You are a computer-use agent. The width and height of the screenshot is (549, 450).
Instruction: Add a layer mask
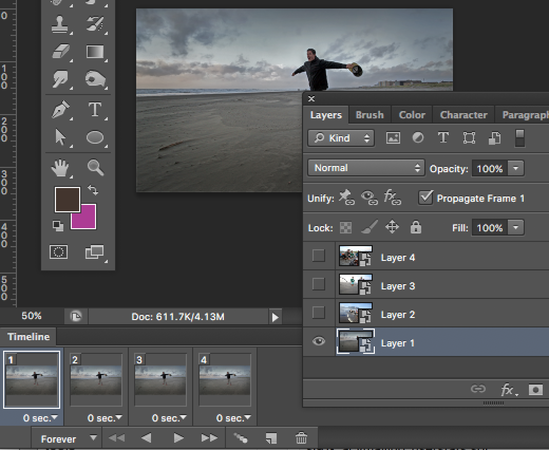tap(535, 389)
